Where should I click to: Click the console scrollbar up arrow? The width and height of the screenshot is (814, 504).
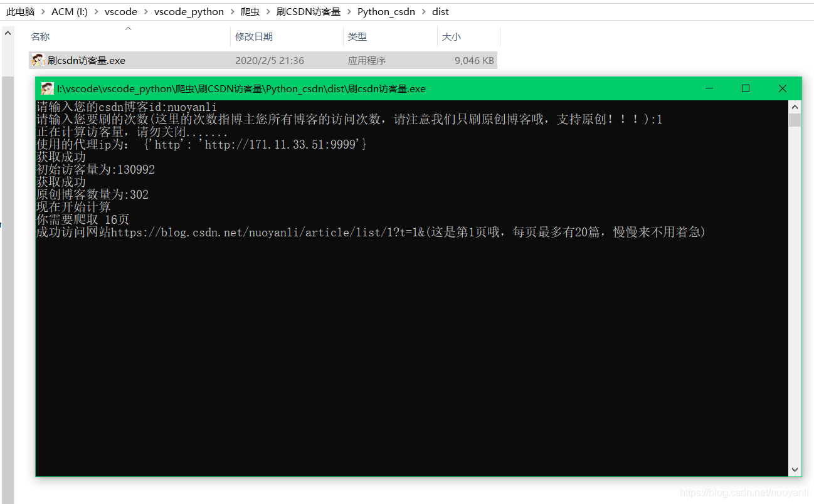coord(795,107)
